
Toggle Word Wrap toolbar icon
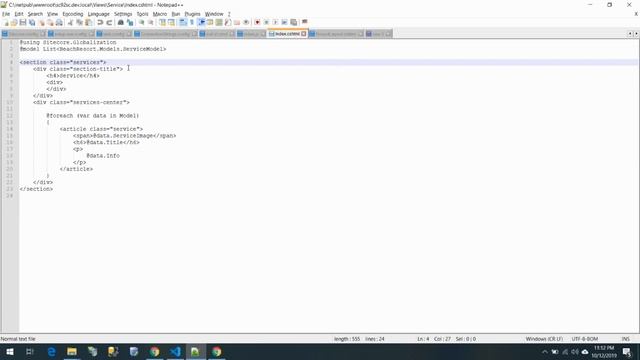coord(183,22)
